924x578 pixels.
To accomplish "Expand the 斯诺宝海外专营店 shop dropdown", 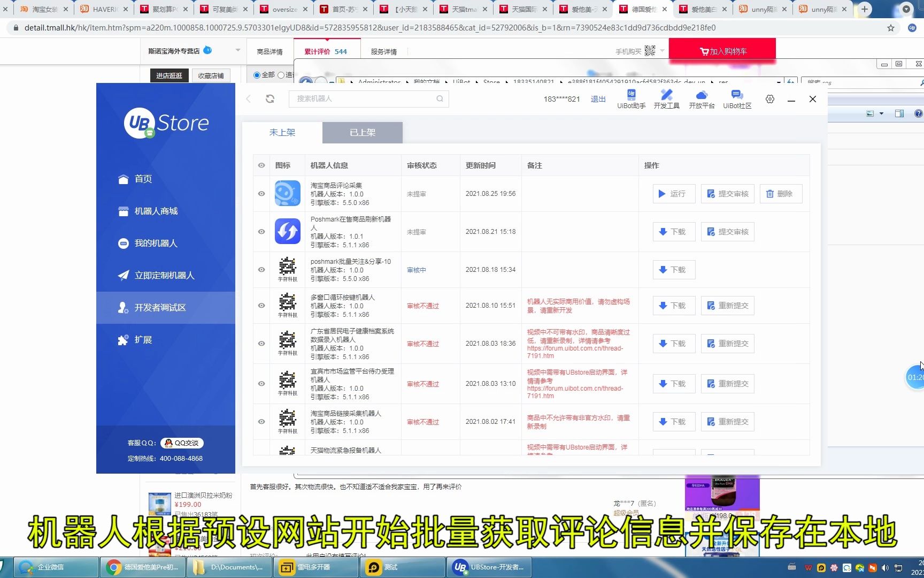I will (237, 50).
